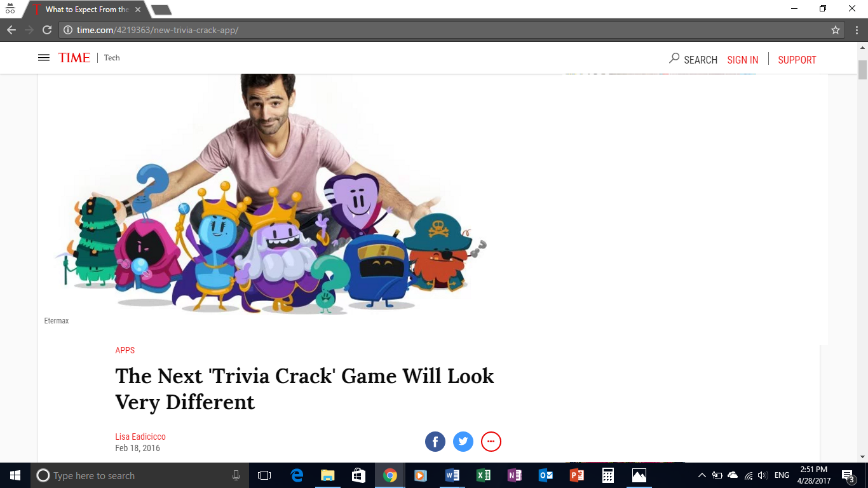868x488 pixels.
Task: Share article on Twitter
Action: click(463, 442)
